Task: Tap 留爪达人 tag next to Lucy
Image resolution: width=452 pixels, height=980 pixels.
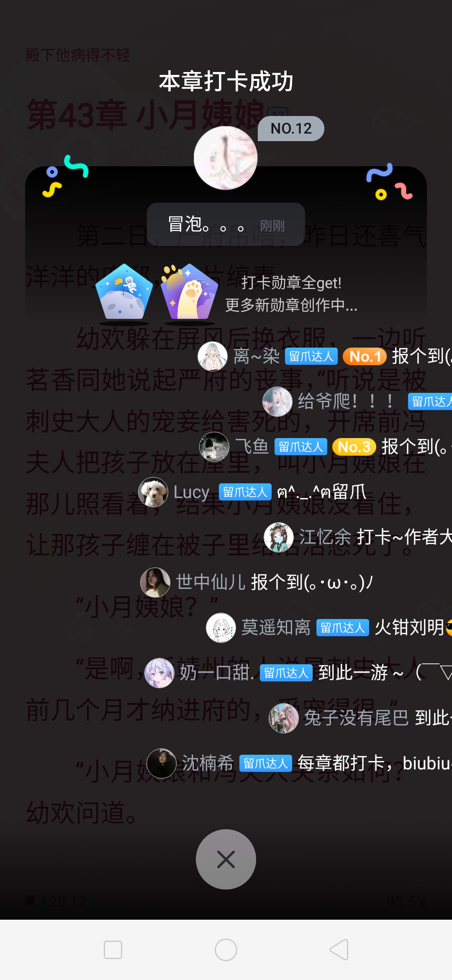Action: 245,492
